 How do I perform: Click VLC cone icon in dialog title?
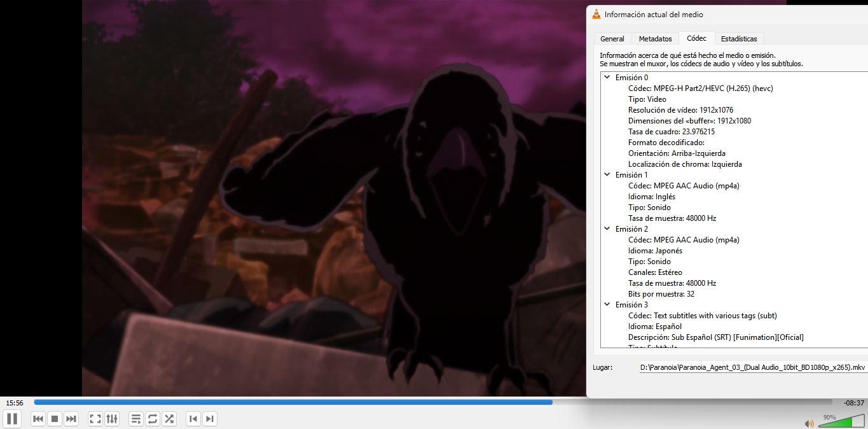(x=596, y=14)
